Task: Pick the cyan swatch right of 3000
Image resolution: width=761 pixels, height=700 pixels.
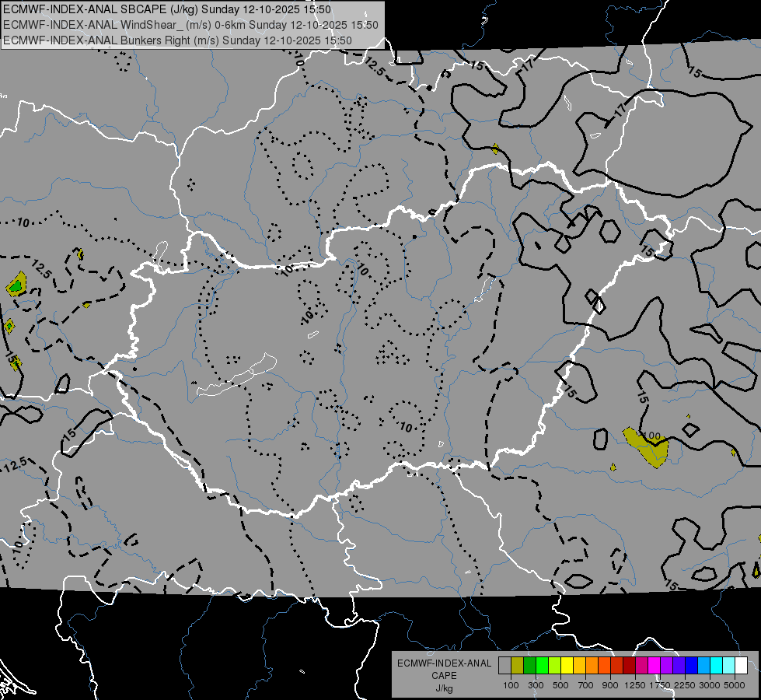Action: click(717, 666)
